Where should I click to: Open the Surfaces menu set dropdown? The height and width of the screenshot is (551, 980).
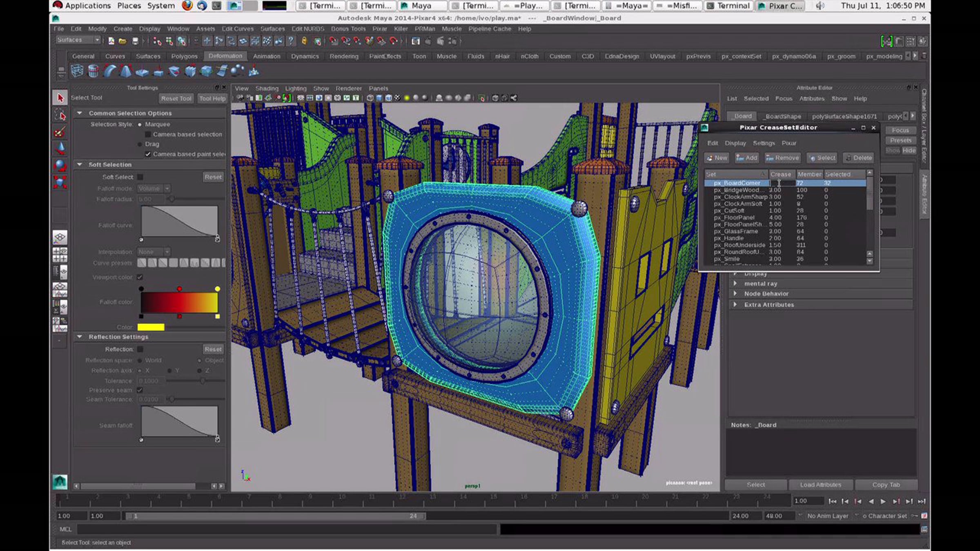[78, 40]
